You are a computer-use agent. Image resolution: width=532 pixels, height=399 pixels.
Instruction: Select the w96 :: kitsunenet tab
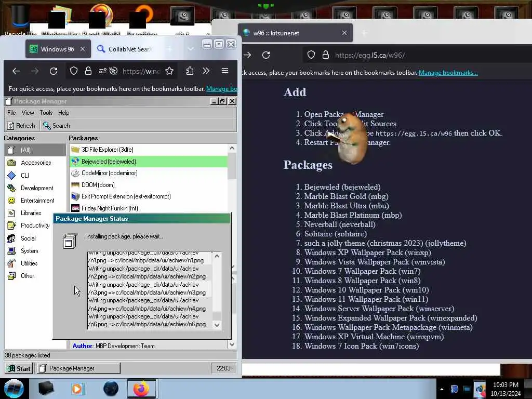click(295, 33)
